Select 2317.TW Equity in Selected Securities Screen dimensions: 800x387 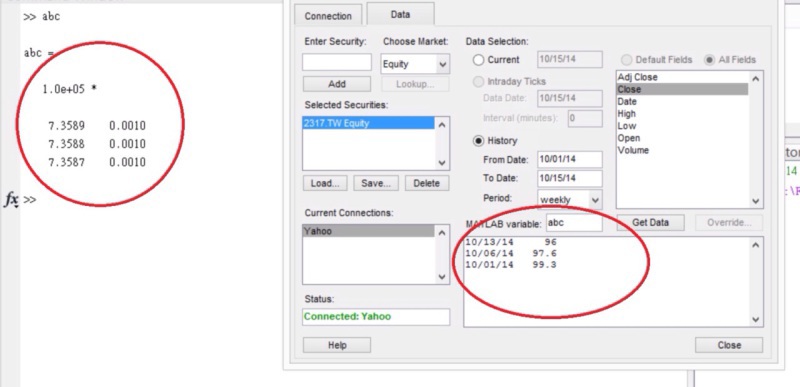click(368, 123)
